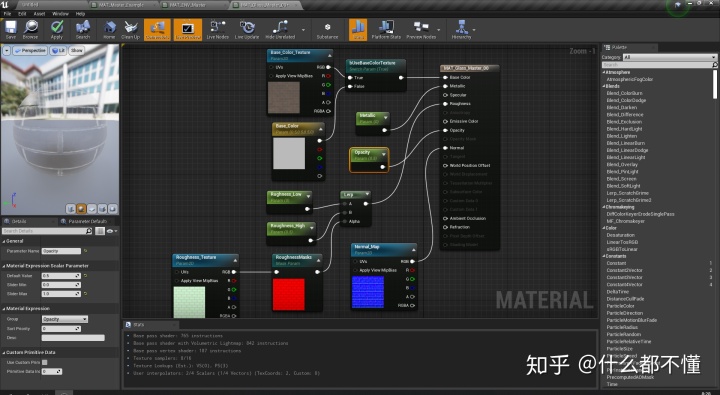Viewport: 720px width, 395px height.
Task: Open the Window menu
Action: coord(61,14)
